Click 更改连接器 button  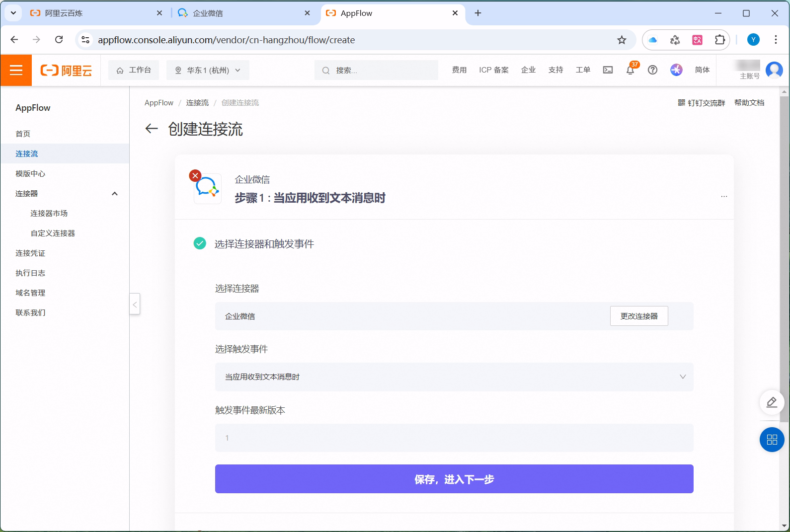point(639,316)
